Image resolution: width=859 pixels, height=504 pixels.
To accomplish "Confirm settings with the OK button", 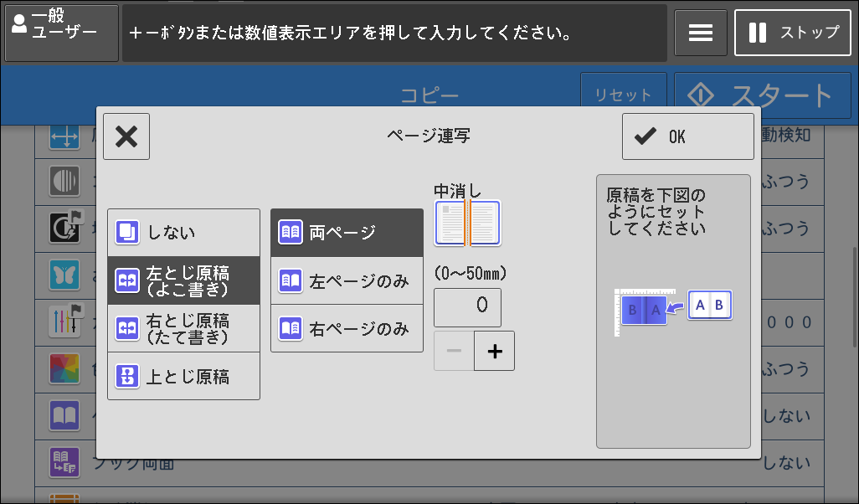I will (x=687, y=136).
